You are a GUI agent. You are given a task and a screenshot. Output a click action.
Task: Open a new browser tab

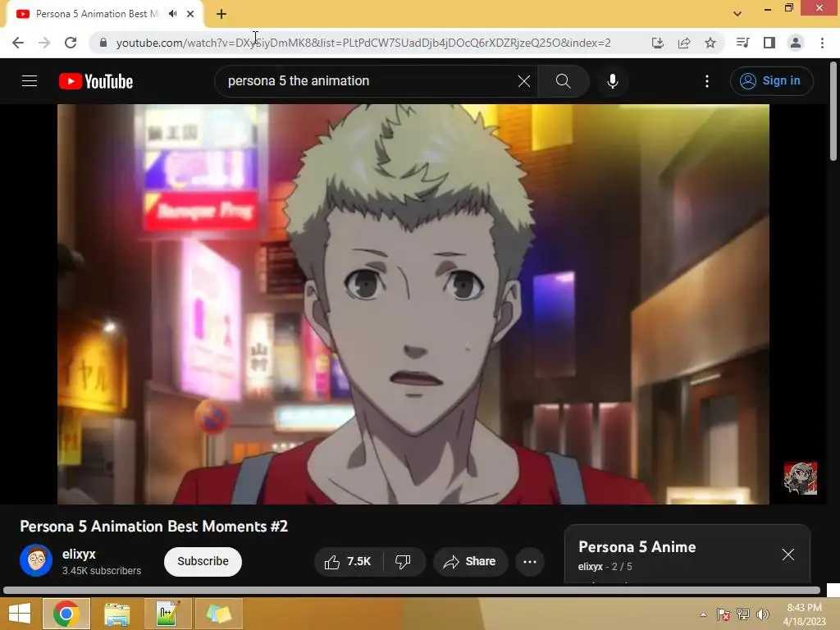(221, 15)
